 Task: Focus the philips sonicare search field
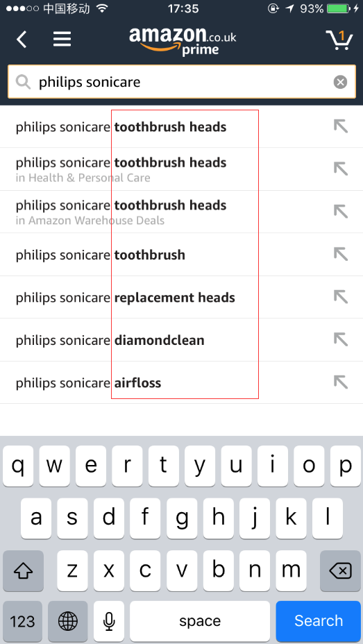click(182, 82)
